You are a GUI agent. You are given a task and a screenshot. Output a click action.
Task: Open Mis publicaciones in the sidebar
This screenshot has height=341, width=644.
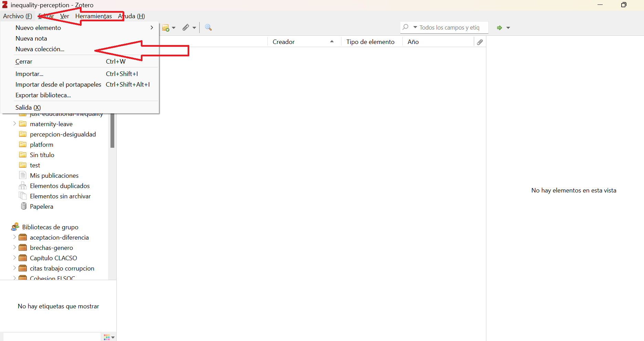54,176
